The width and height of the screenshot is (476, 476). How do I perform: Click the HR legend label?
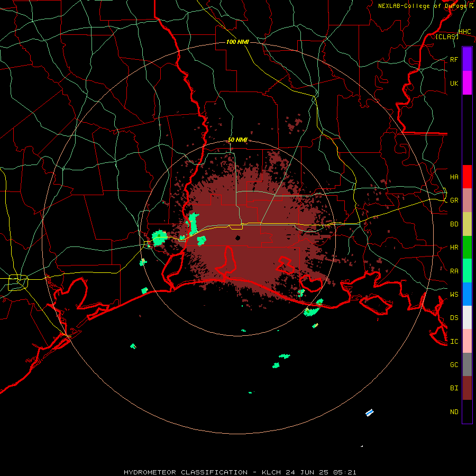[x=454, y=248]
